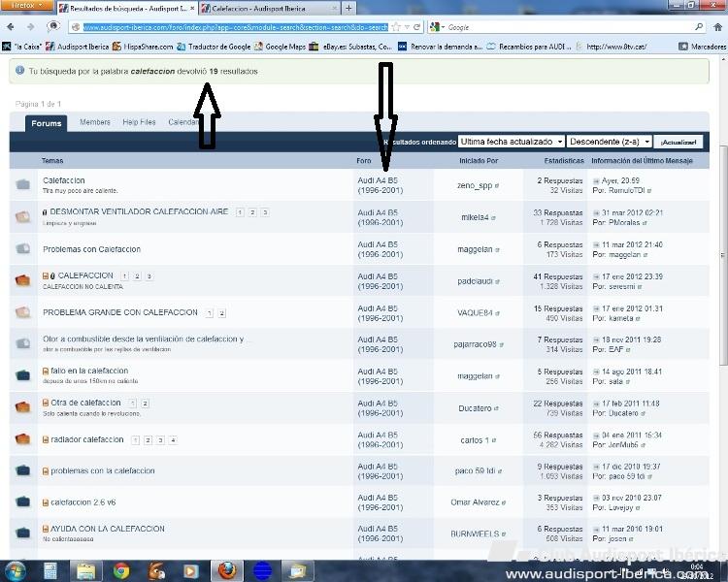728x582 pixels.
Task: Close the Resultados de búsqueda tab
Action: [192, 9]
